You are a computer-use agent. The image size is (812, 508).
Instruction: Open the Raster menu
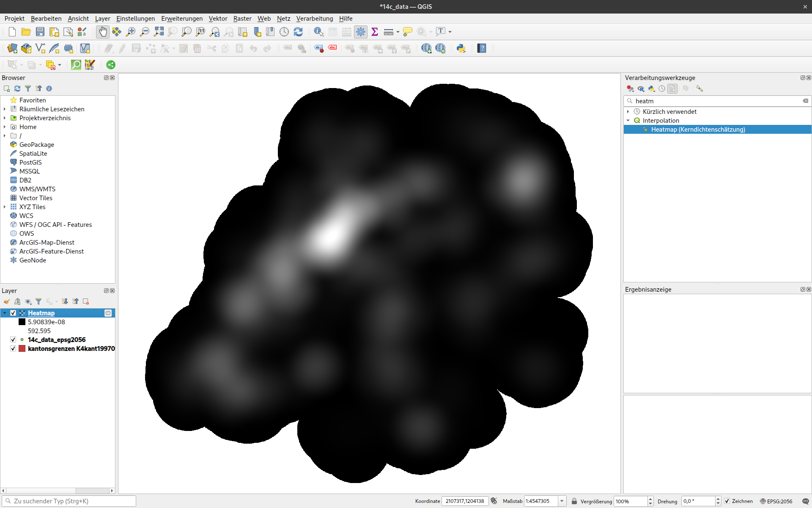[x=242, y=19]
